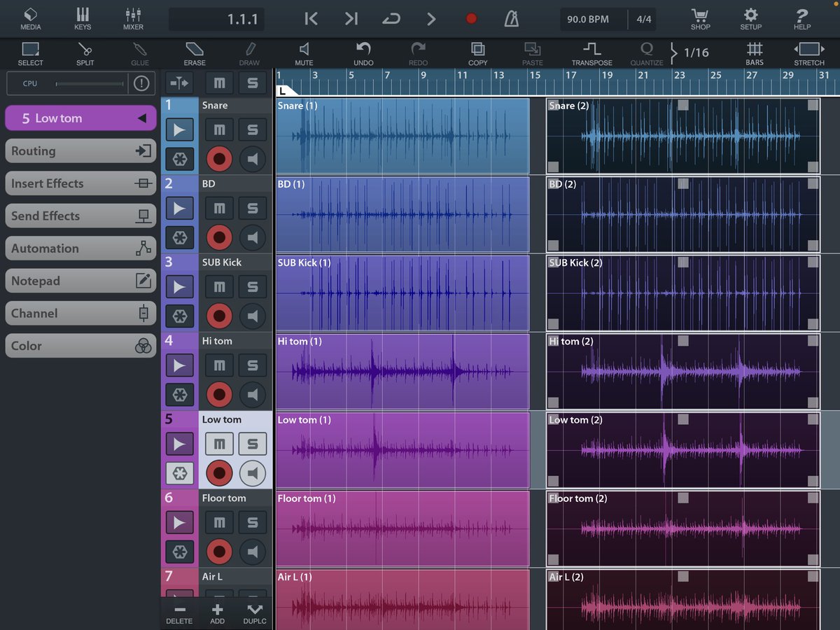Viewport: 840px width, 630px height.
Task: Choose the Erase tool
Action: [x=195, y=53]
